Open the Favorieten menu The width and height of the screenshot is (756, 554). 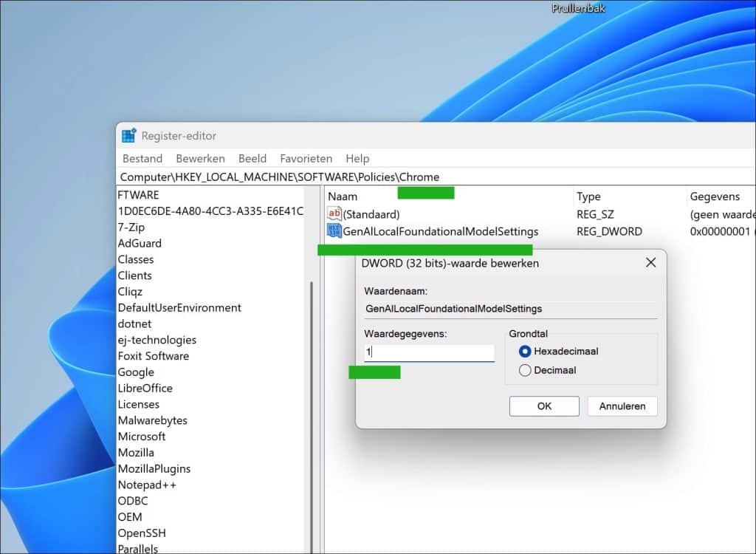pos(306,158)
